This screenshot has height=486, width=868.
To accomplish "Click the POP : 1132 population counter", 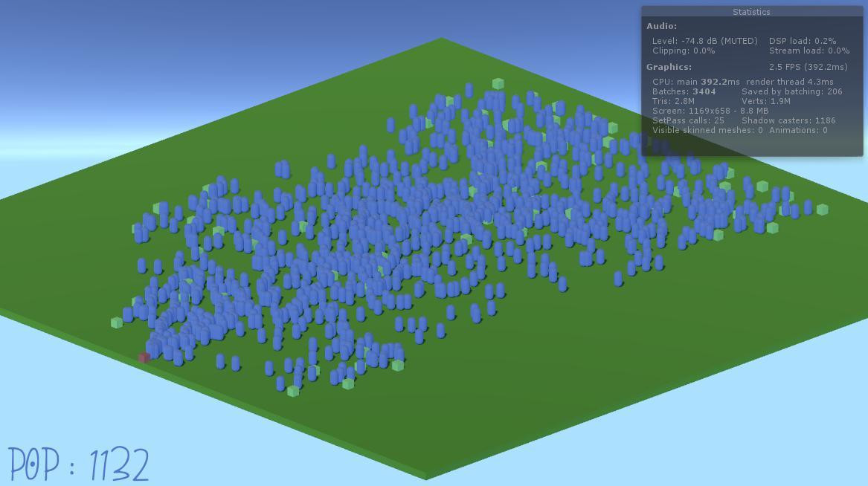I will coord(79,464).
